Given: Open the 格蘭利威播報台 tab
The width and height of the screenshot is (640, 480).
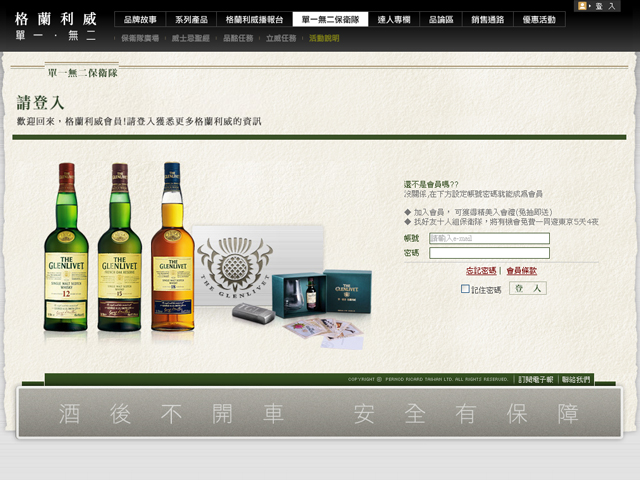Looking at the screenshot, I should pyautogui.click(x=254, y=19).
